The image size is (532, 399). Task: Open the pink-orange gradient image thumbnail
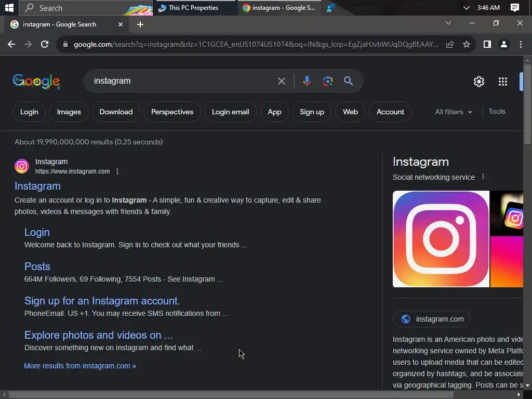(x=507, y=262)
